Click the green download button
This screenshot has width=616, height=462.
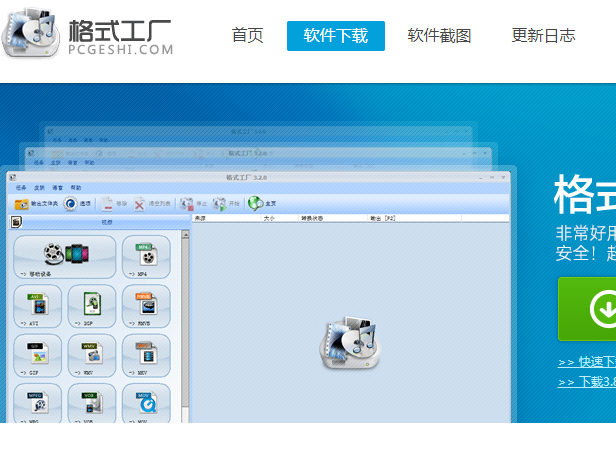click(587, 309)
